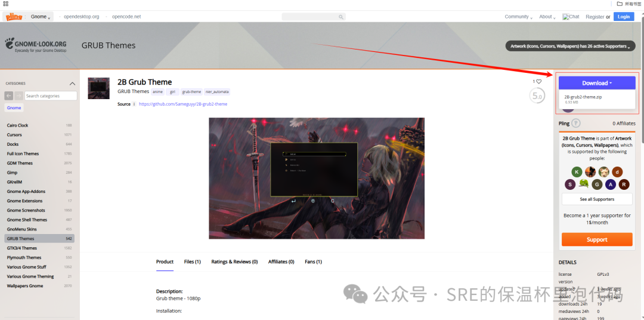Focus the top search box
The height and width of the screenshot is (320, 644).
point(314,17)
